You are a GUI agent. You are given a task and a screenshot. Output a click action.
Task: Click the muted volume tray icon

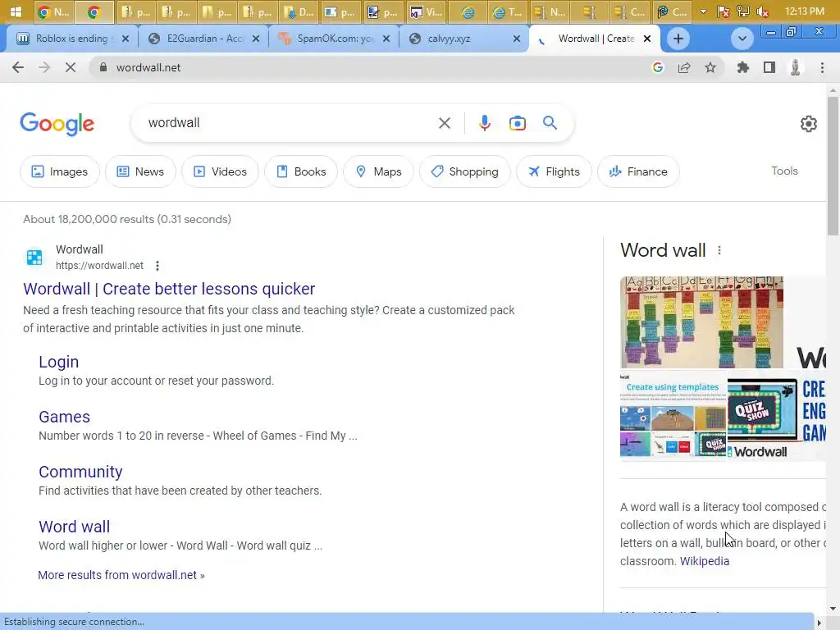[763, 11]
